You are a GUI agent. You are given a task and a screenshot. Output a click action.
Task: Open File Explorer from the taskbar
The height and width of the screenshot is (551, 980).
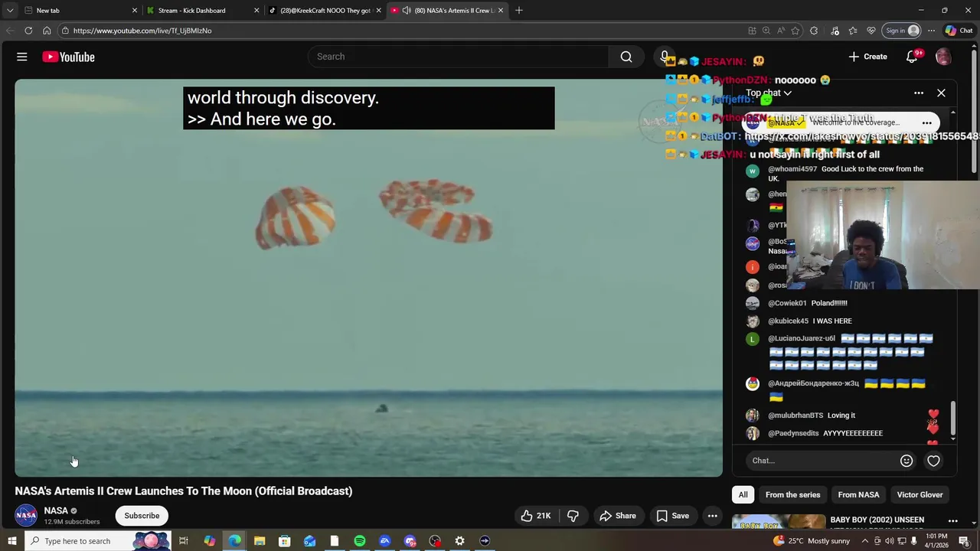pyautogui.click(x=260, y=541)
